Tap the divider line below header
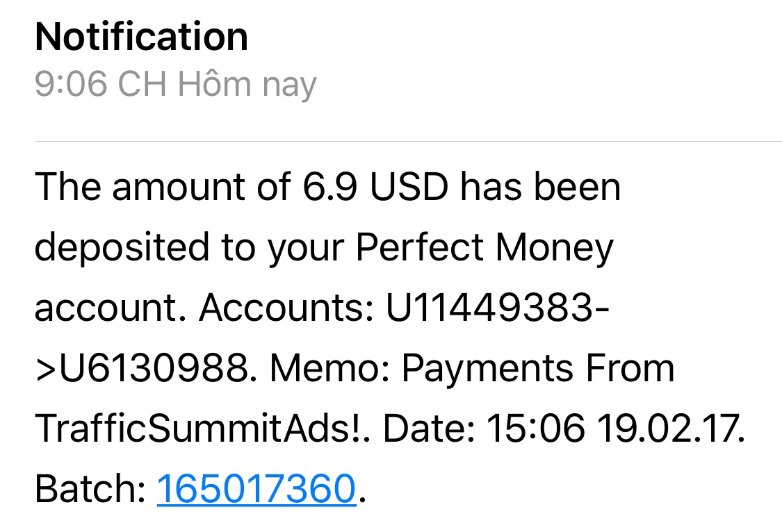The width and height of the screenshot is (782, 532). tap(408, 142)
